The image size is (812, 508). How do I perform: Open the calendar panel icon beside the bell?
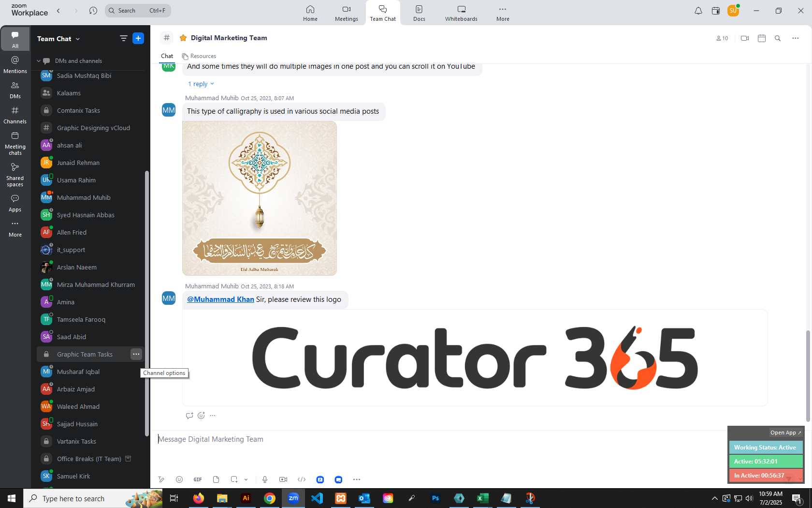pyautogui.click(x=716, y=11)
